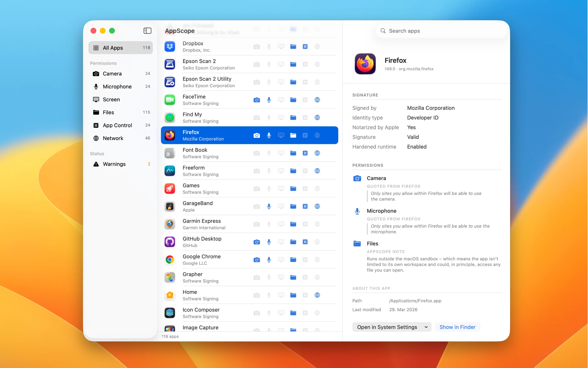Click the Garmin Express app icon

pyautogui.click(x=170, y=224)
